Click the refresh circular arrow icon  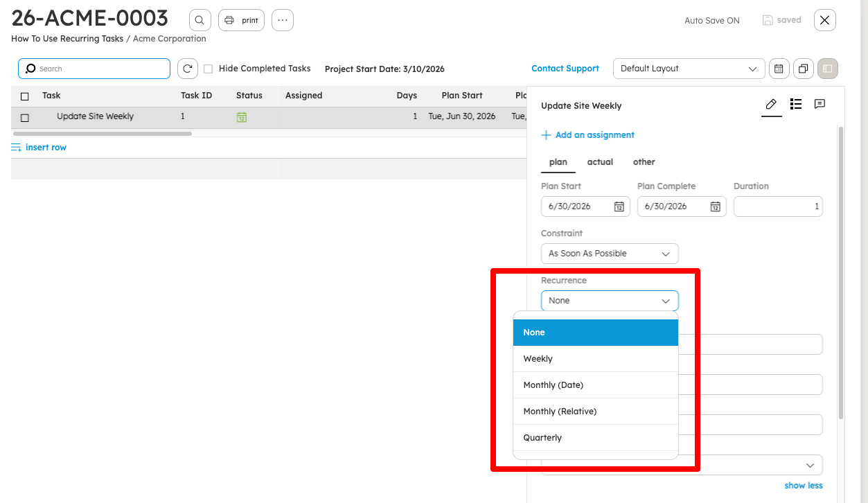click(x=188, y=69)
